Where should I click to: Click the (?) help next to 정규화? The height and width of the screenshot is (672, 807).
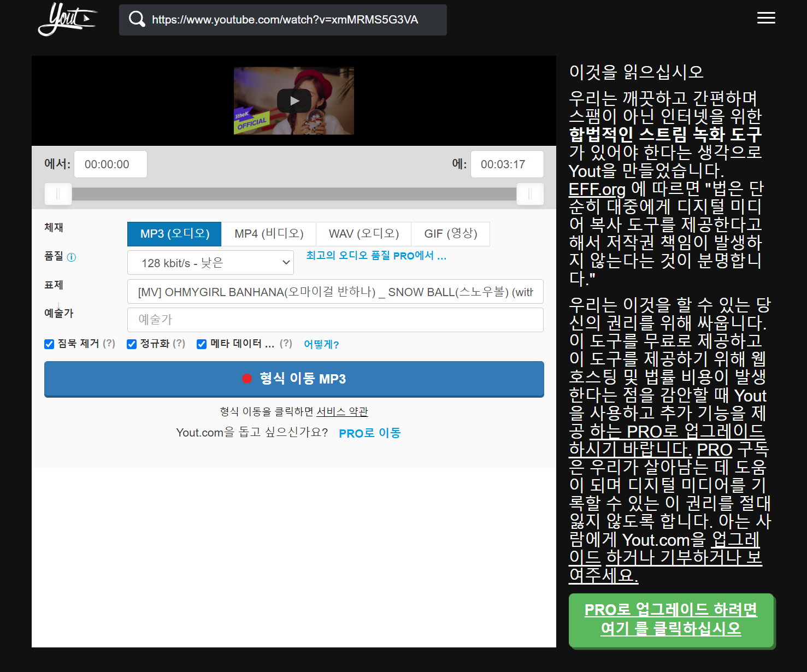click(x=179, y=344)
